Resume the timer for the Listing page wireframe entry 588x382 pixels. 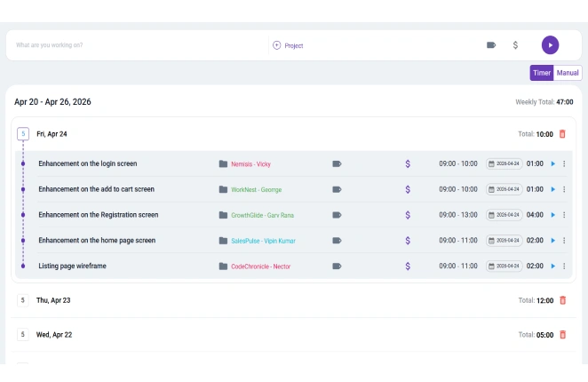552,266
